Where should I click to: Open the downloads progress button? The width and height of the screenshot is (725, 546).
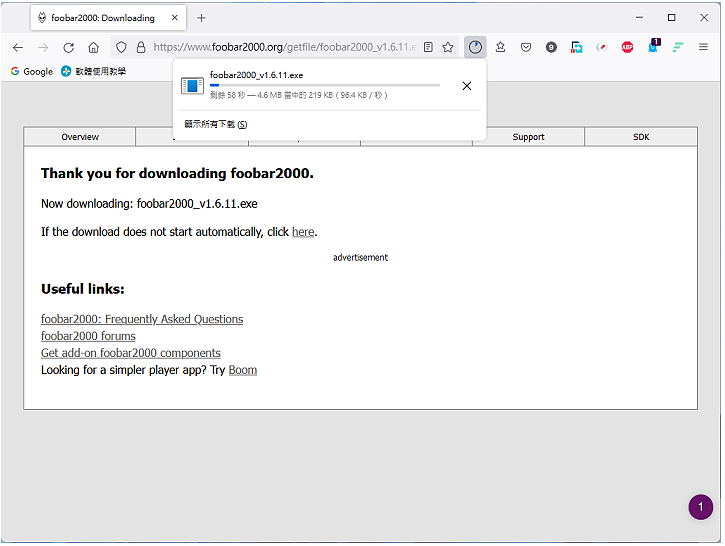click(475, 47)
